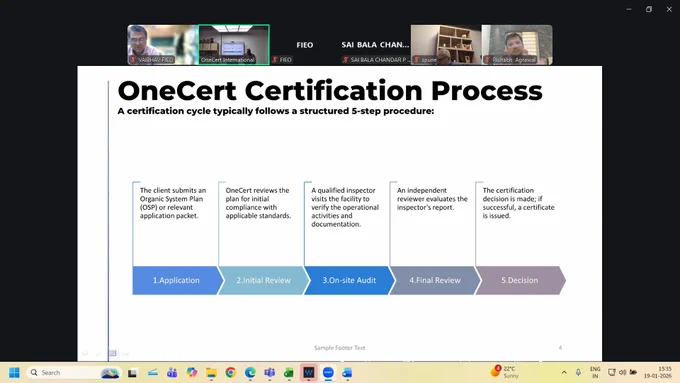Image resolution: width=680 pixels, height=383 pixels.
Task: Open Microsoft Teams purple people icon in taskbar
Action: pos(172,373)
